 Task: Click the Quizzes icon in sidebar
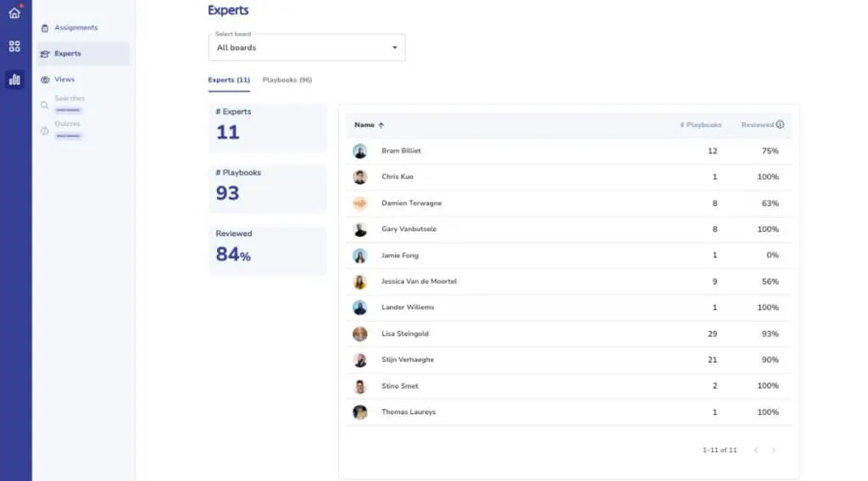point(44,131)
